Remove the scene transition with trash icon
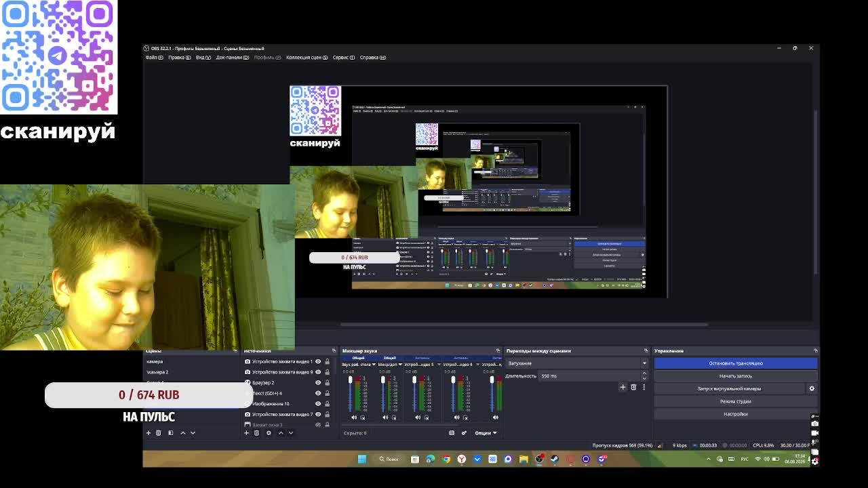Viewport: 868px width, 488px height. (x=633, y=387)
